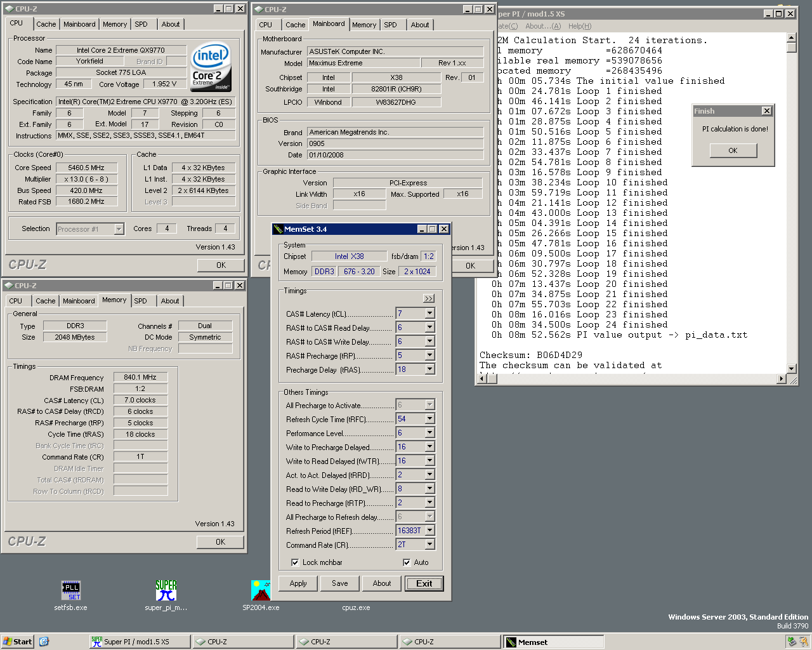Click OK in the CPU tab CPU-Z window
Screen dimensions: 812x650
click(x=221, y=265)
